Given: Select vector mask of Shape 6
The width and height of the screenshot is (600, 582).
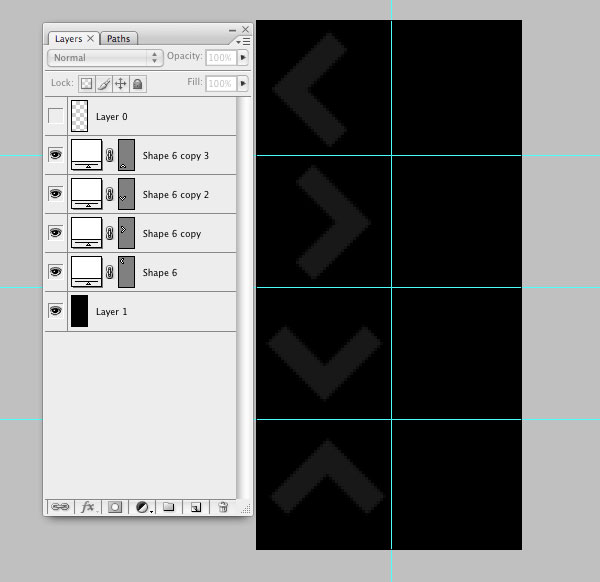Looking at the screenshot, I should (x=126, y=272).
